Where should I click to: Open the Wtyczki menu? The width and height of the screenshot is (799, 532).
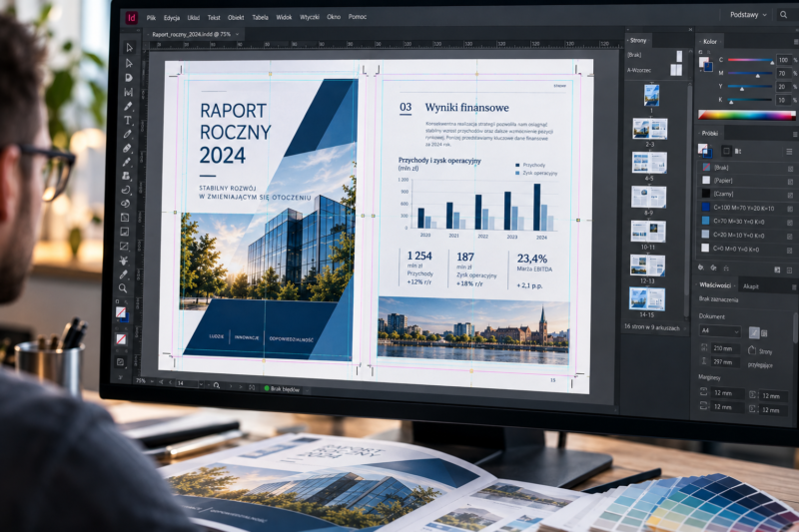pyautogui.click(x=310, y=17)
